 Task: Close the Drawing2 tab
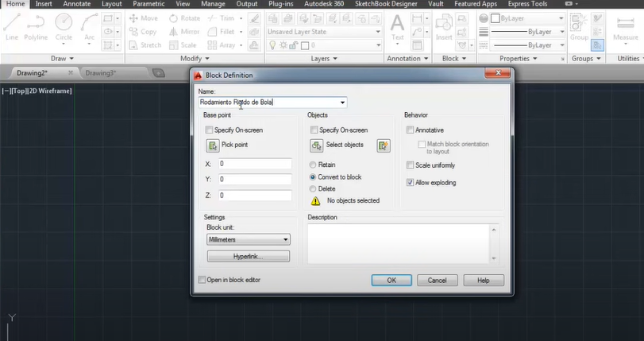[71, 73]
